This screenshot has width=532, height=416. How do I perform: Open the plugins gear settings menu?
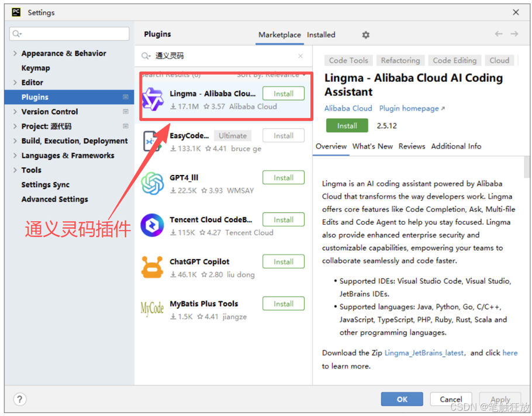365,35
